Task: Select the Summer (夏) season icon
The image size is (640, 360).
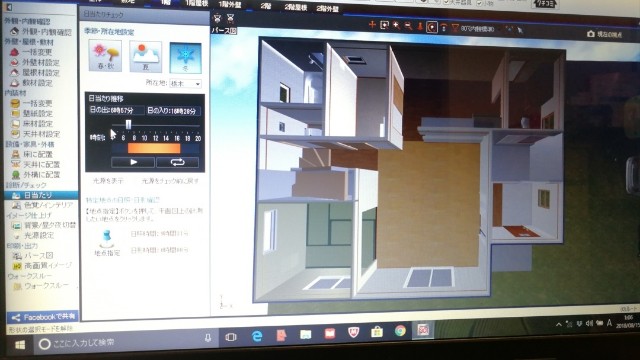Action: 145,57
